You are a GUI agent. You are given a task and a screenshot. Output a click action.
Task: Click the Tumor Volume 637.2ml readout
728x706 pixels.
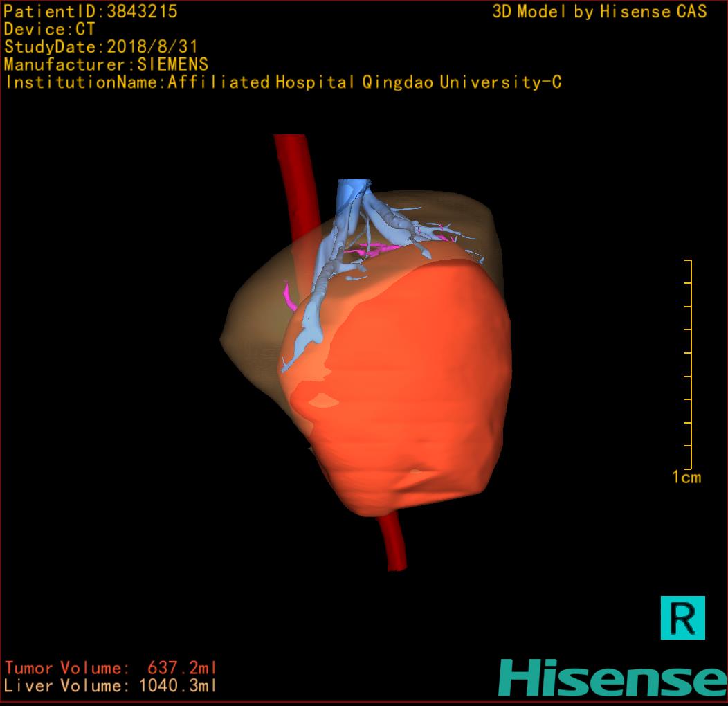pyautogui.click(x=110, y=668)
